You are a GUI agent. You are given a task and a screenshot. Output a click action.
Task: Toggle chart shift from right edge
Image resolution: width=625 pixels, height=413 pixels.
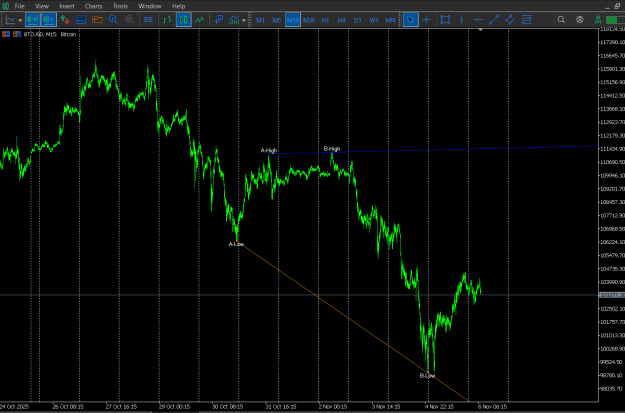tap(49, 20)
